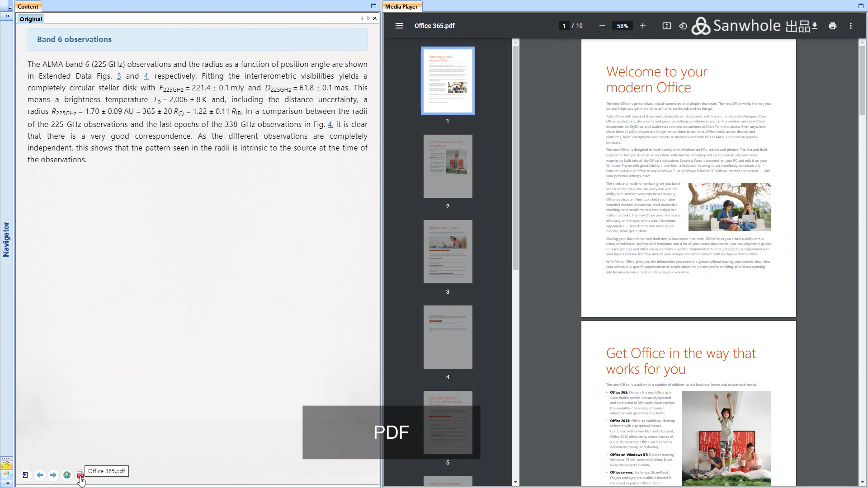The height and width of the screenshot is (488, 868).
Task: Open the bottom-left sidebar dropdown arrow
Action: click(x=7, y=483)
